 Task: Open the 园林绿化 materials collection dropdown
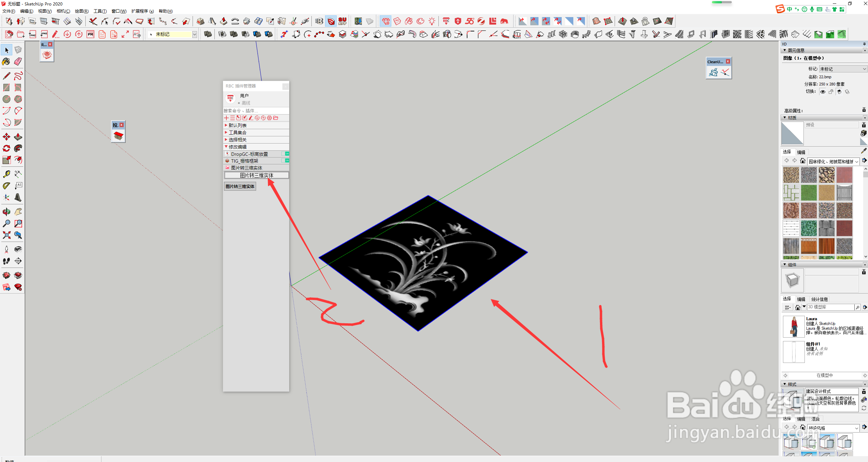(x=833, y=162)
